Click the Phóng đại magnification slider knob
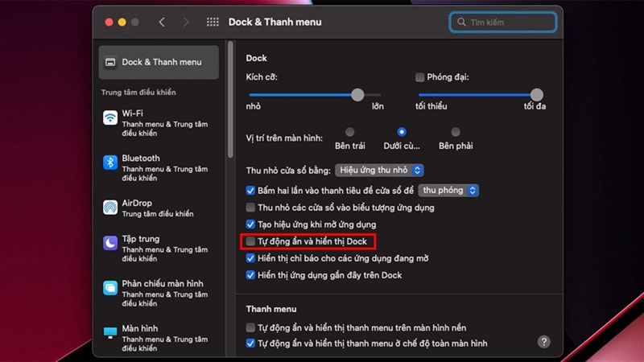Image resolution: width=644 pixels, height=362 pixels. point(536,95)
